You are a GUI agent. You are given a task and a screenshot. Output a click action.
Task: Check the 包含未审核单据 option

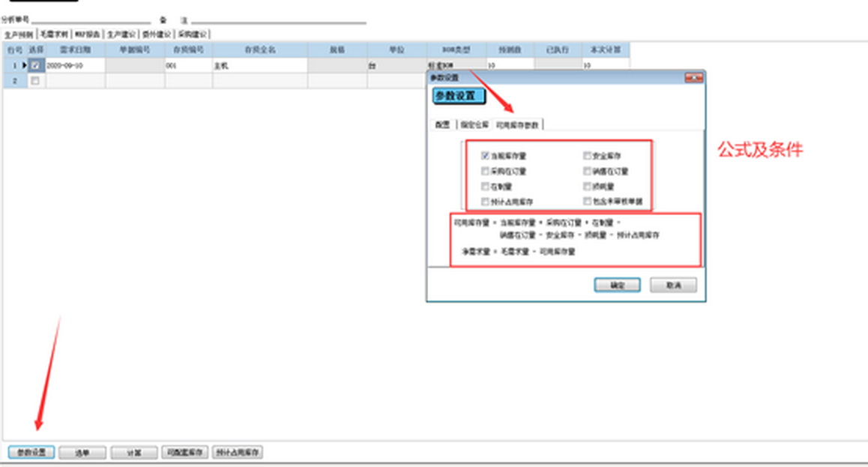pyautogui.click(x=587, y=202)
